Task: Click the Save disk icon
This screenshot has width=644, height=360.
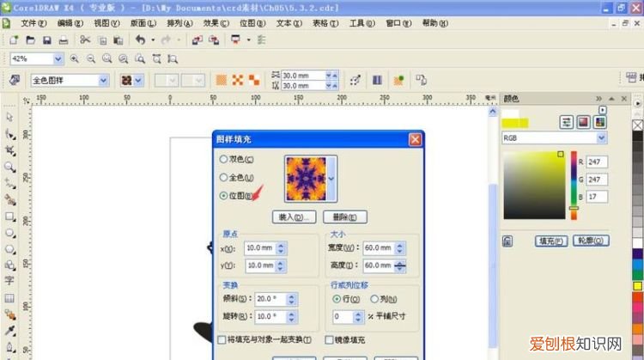Action: point(47,40)
